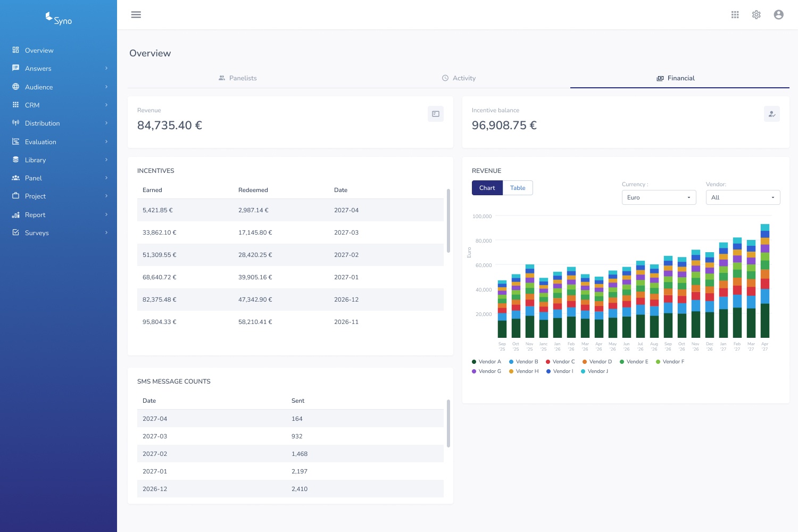Toggle Vendor A in chart legend

tap(486, 362)
